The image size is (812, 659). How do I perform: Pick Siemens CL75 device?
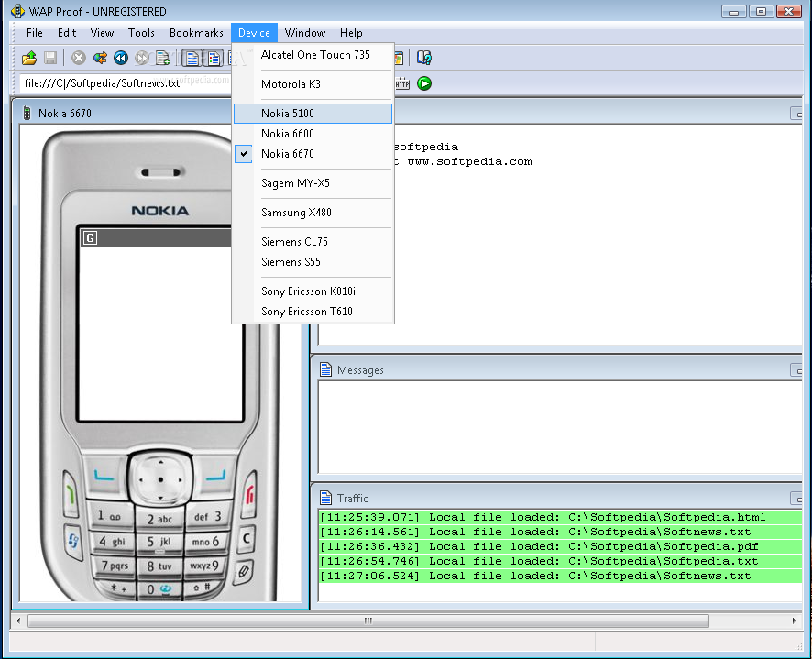[313, 241]
